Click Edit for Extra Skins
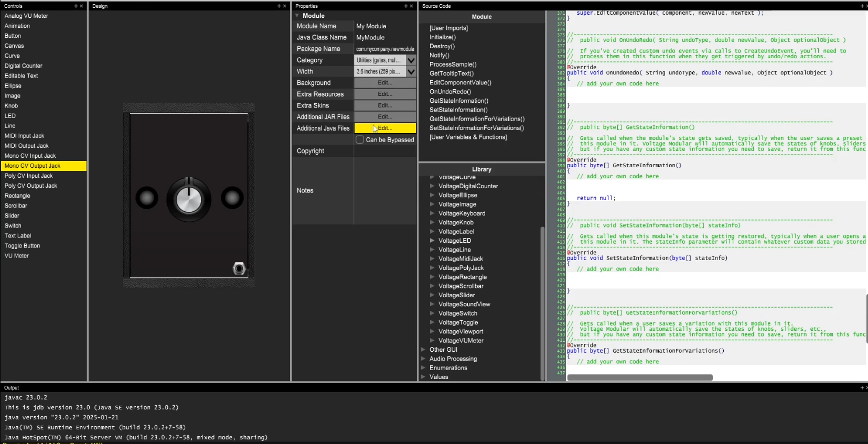Viewport: 868px width, 444px height. (385, 105)
